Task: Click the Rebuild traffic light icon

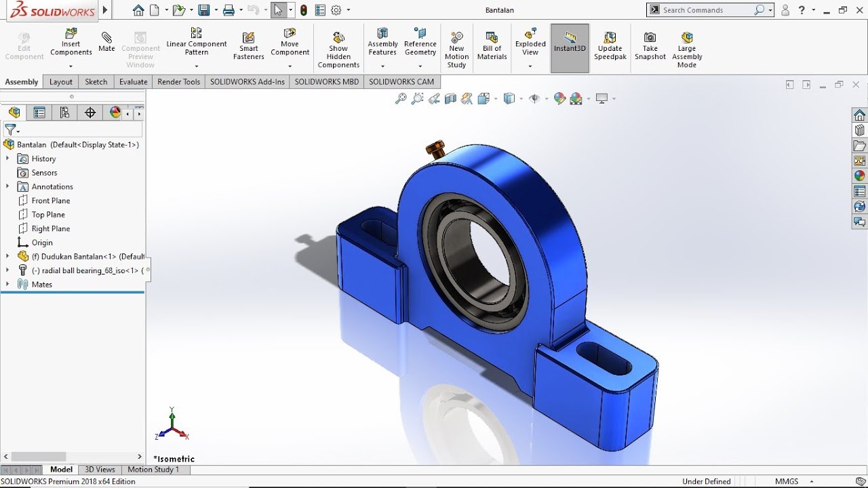Action: coord(303,10)
